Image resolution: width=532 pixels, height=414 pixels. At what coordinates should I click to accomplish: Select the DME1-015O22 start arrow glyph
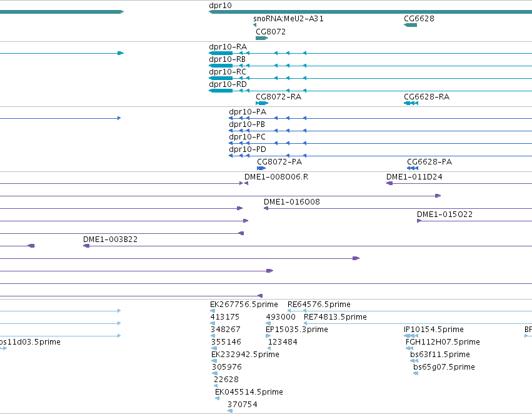(x=419, y=221)
